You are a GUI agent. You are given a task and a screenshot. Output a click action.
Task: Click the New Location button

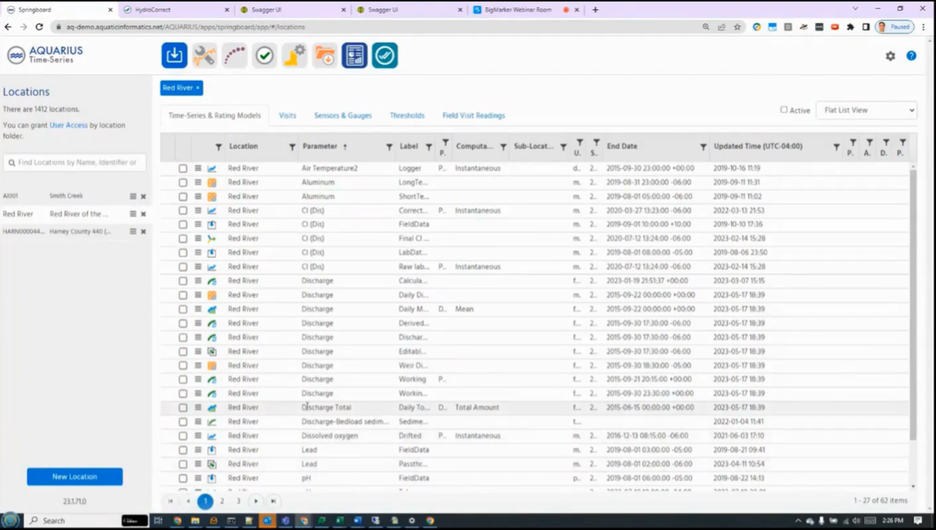75,476
